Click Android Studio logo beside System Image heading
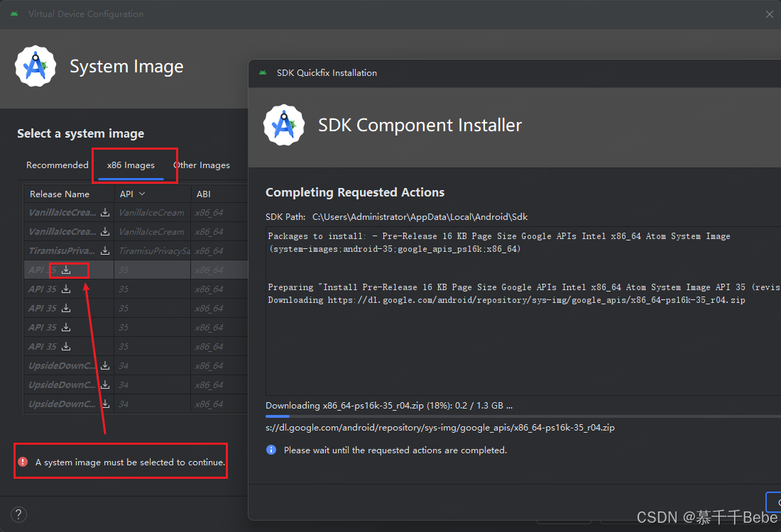This screenshot has height=532, width=781. click(35, 66)
